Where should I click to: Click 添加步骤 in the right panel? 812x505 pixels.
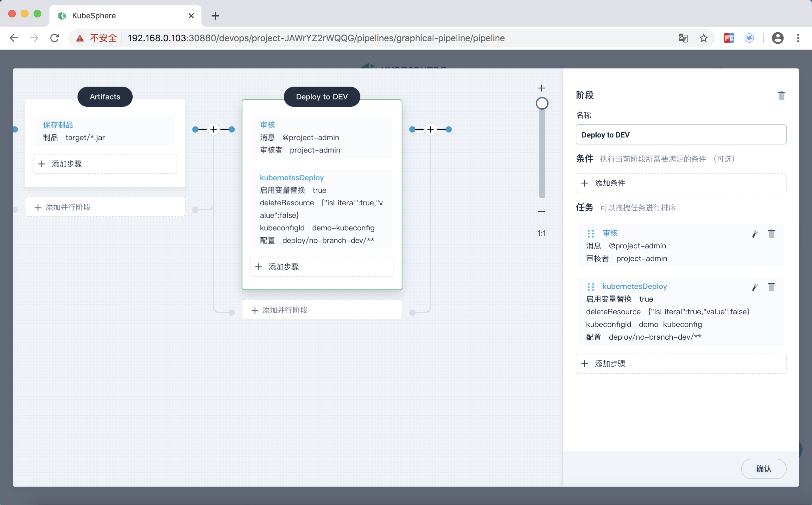coord(681,363)
